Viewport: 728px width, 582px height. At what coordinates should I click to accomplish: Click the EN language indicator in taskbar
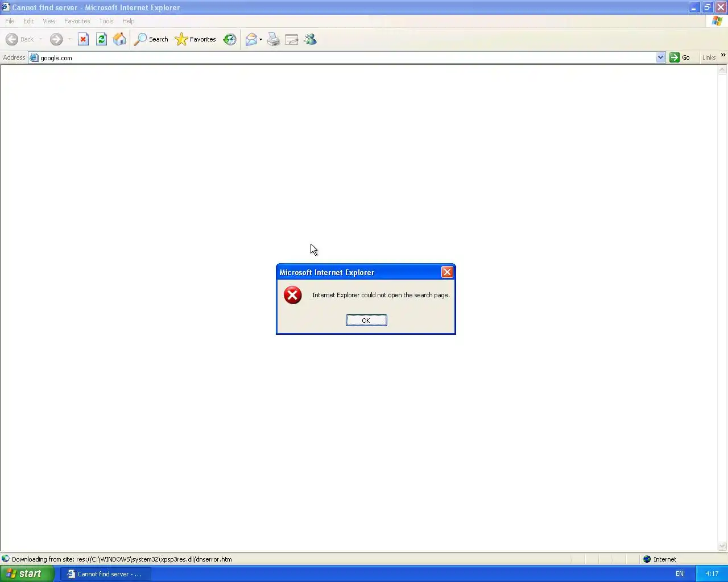pos(679,574)
